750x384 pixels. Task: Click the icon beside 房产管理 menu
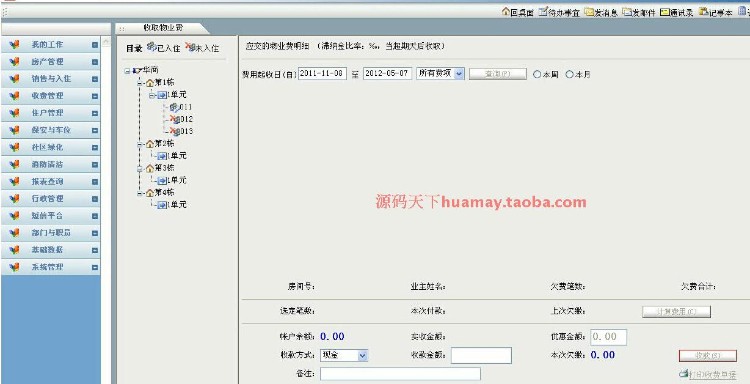tap(14, 62)
